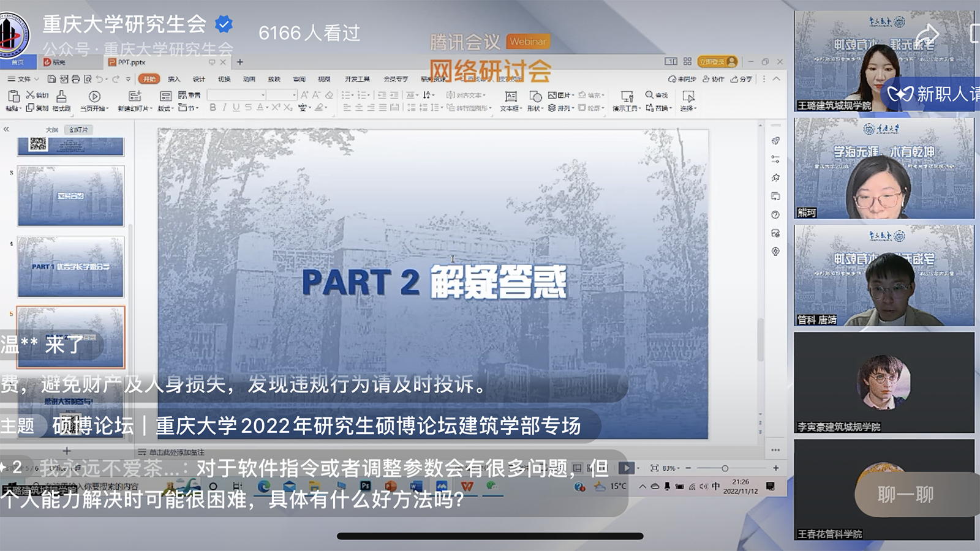Select the Format Painter brush

pyautogui.click(x=61, y=96)
